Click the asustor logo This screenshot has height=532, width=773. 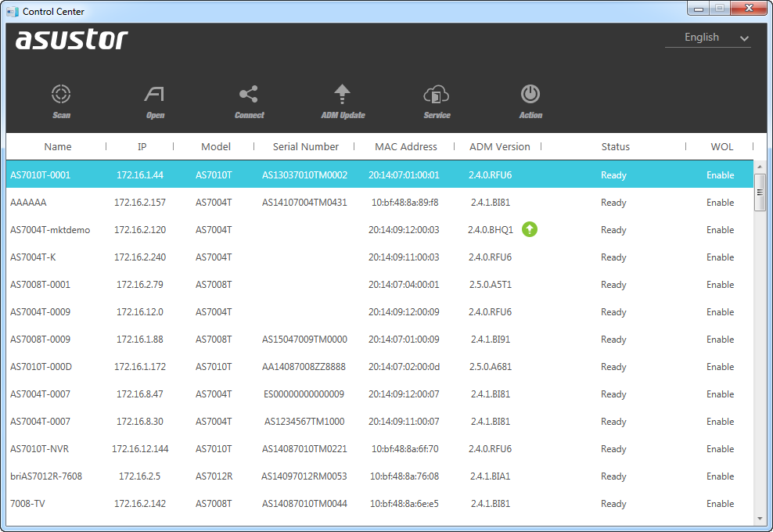(72, 39)
